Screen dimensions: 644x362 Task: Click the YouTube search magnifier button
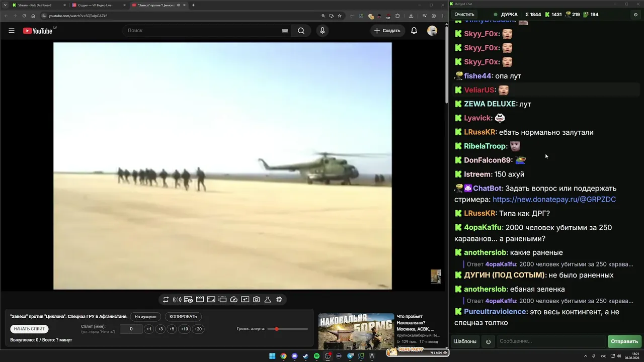click(x=301, y=31)
